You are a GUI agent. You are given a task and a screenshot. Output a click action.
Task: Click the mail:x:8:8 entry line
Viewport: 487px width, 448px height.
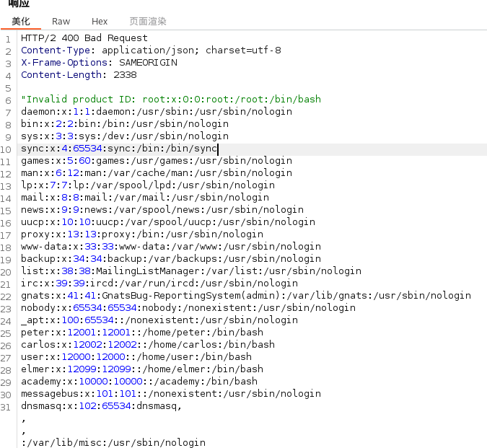(145, 198)
